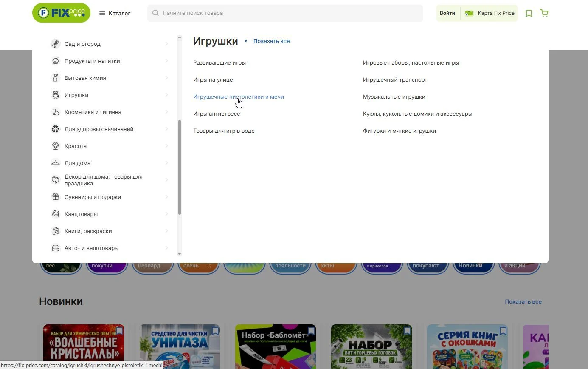Click the Сад и огород category icon
The height and width of the screenshot is (369, 588).
coord(56,44)
